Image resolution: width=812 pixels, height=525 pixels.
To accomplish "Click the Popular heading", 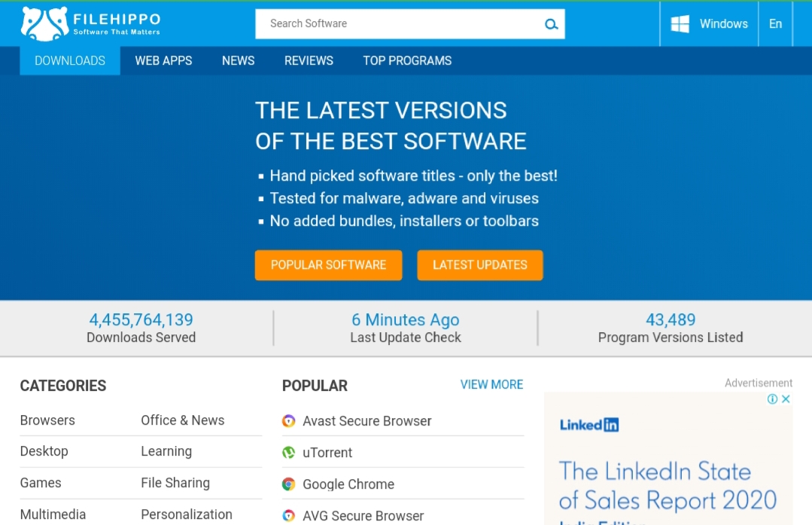I will (x=315, y=386).
